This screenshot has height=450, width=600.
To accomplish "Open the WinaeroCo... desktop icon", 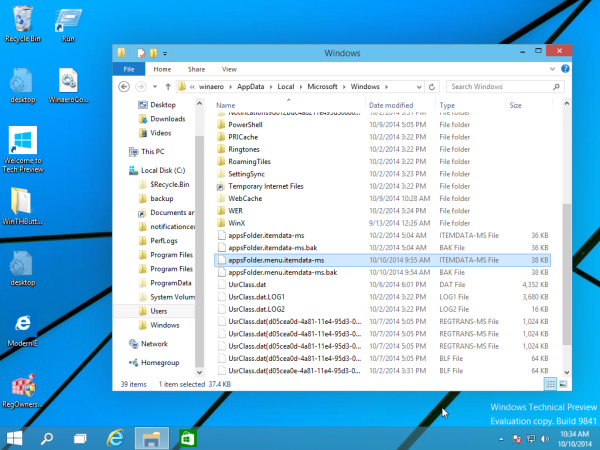I will [68, 86].
